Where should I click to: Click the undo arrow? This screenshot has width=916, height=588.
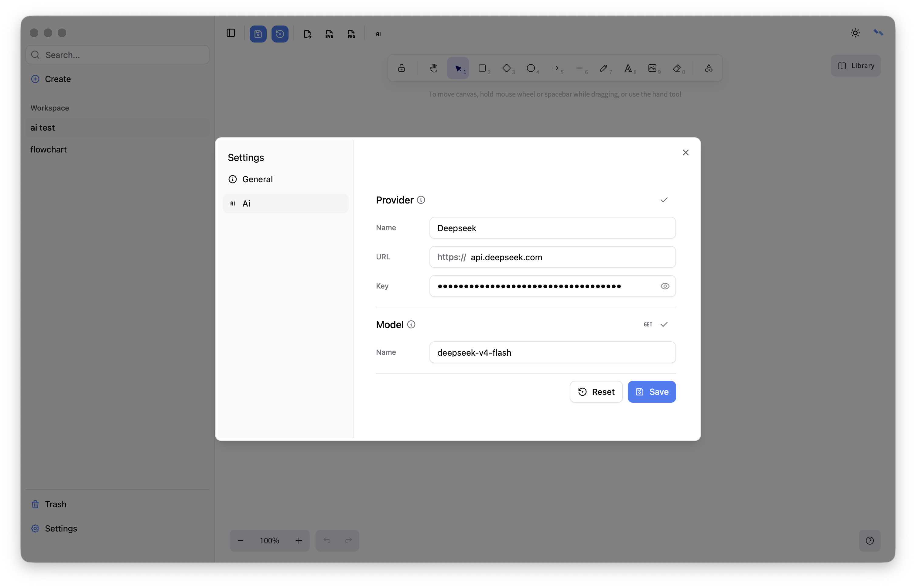point(327,541)
